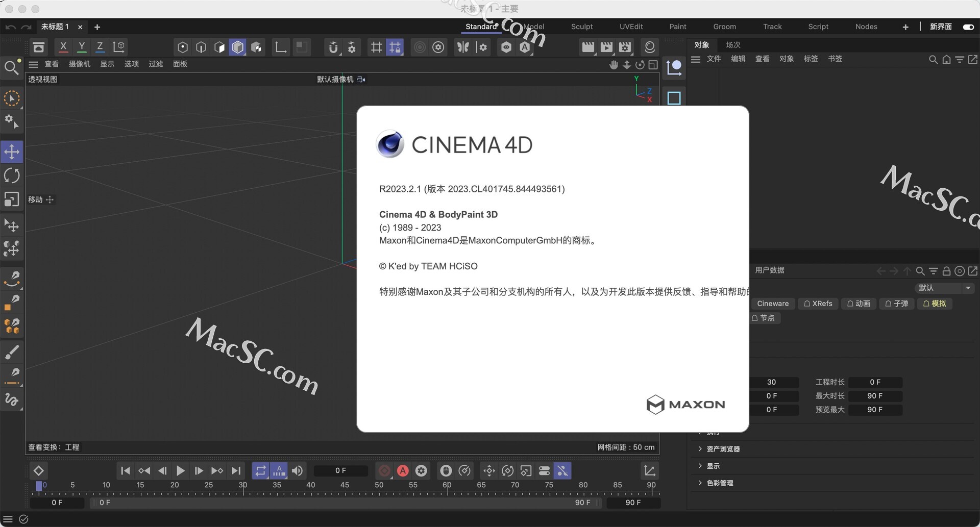
Task: Expand the 资产浏览器 section
Action: (x=723, y=449)
